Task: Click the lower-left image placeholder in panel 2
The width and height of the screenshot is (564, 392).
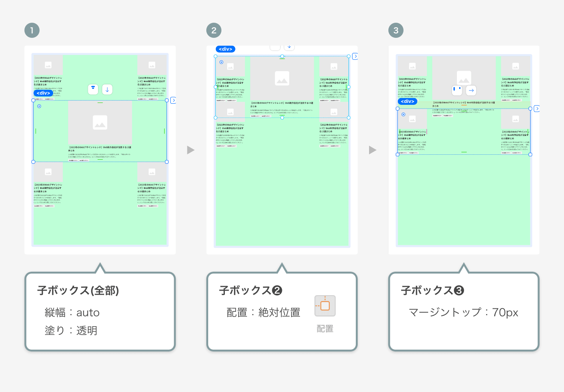Action: pyautogui.click(x=230, y=112)
